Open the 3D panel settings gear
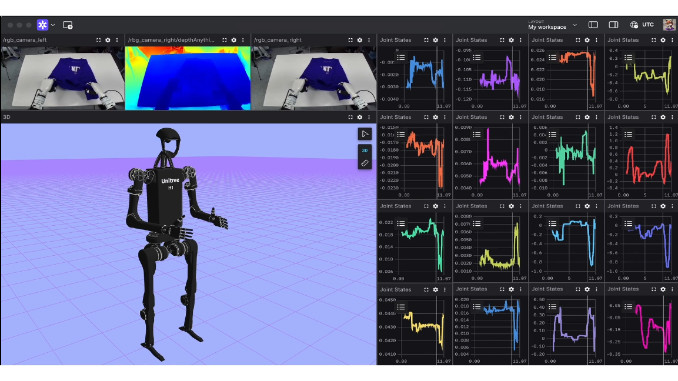678x381 pixels. [x=359, y=117]
